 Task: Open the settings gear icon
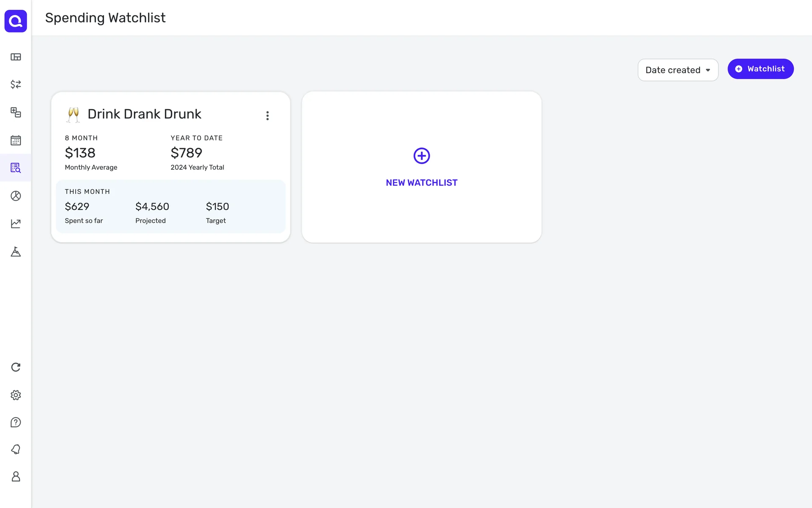pos(16,395)
